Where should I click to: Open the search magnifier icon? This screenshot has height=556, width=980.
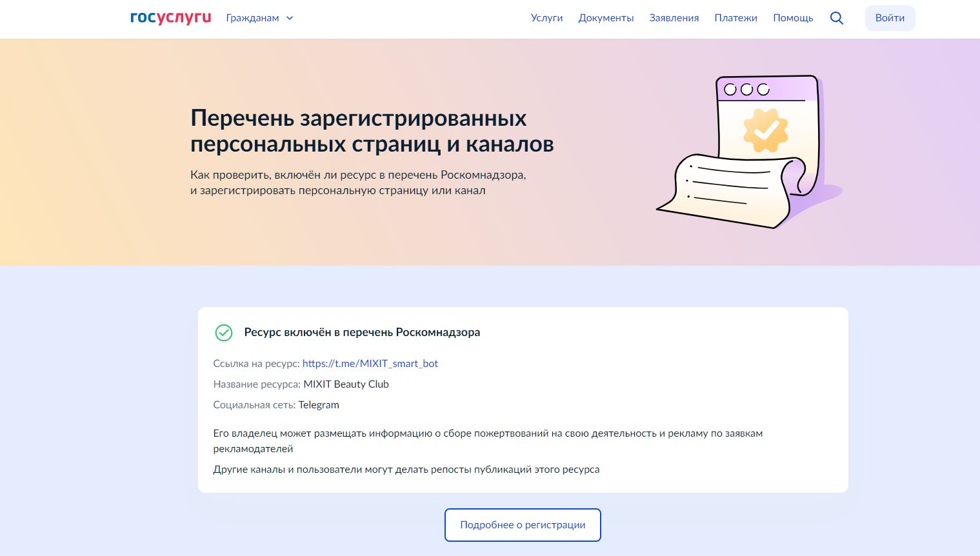tap(837, 18)
